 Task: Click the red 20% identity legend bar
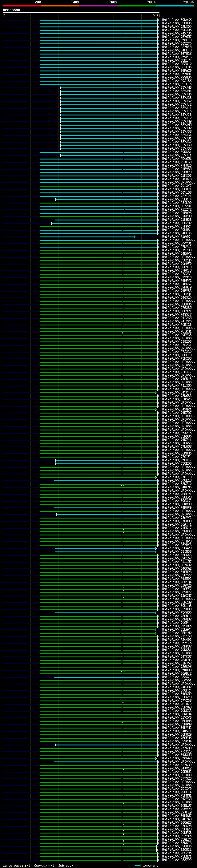[x=22, y=6]
